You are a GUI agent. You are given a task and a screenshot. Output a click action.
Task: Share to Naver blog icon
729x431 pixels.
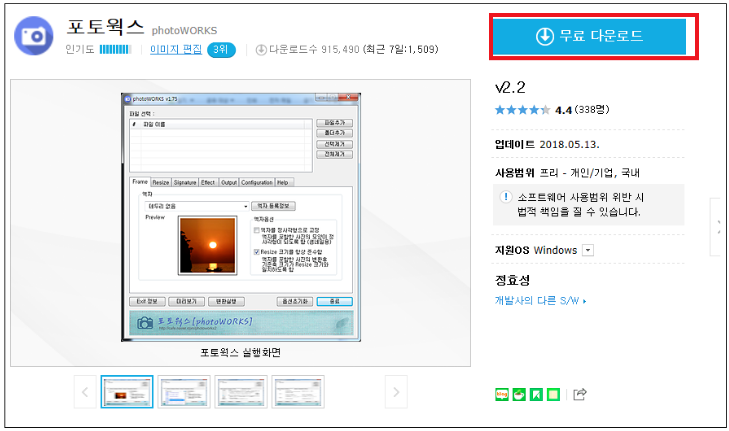[x=502, y=394]
